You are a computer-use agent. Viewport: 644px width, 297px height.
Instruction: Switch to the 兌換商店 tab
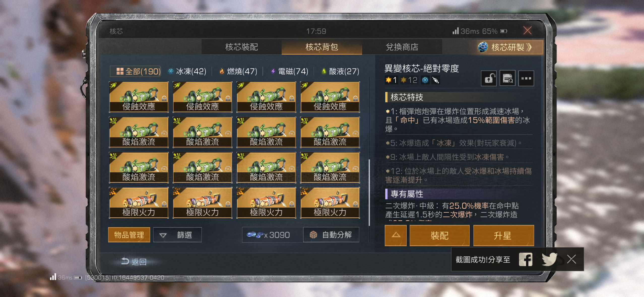click(402, 47)
